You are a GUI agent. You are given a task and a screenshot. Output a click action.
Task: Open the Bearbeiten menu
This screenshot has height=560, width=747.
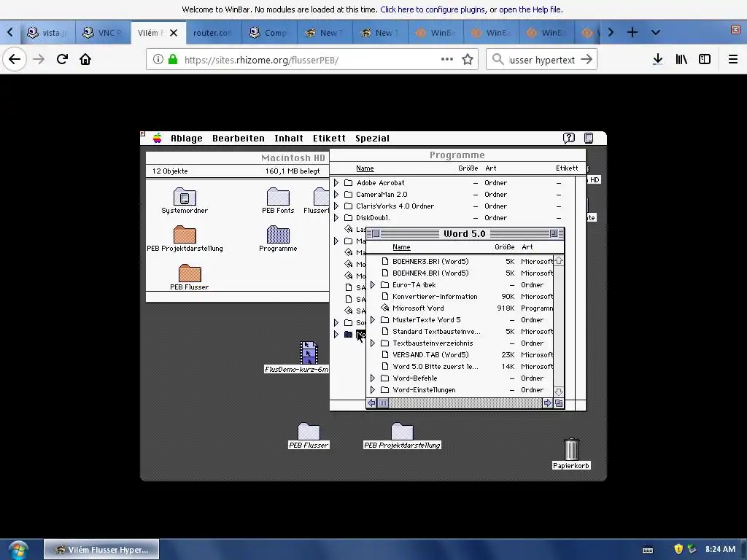tap(239, 138)
